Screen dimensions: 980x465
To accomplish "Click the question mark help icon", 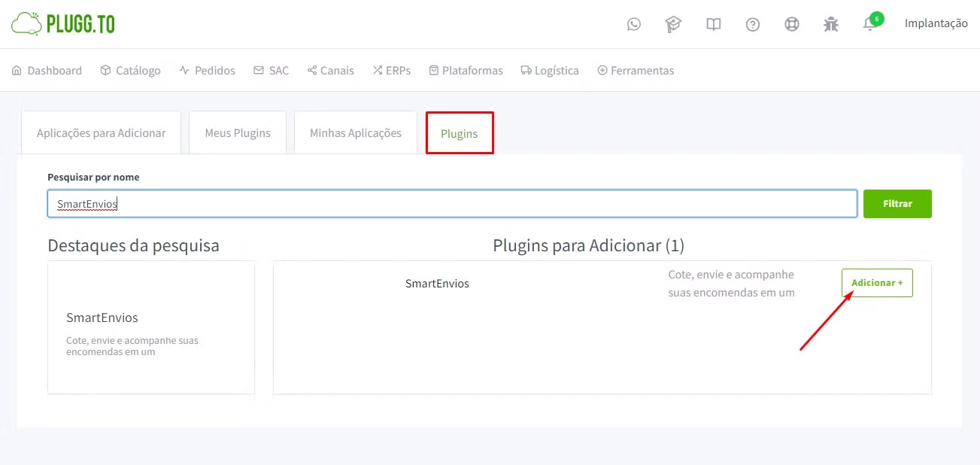I will pyautogui.click(x=753, y=24).
